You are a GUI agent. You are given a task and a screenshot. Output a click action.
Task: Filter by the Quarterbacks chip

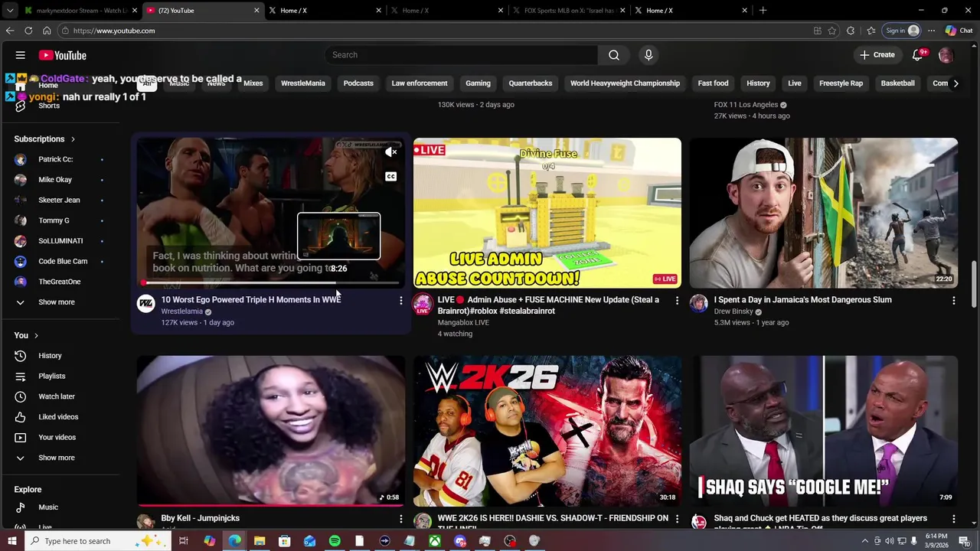point(531,83)
